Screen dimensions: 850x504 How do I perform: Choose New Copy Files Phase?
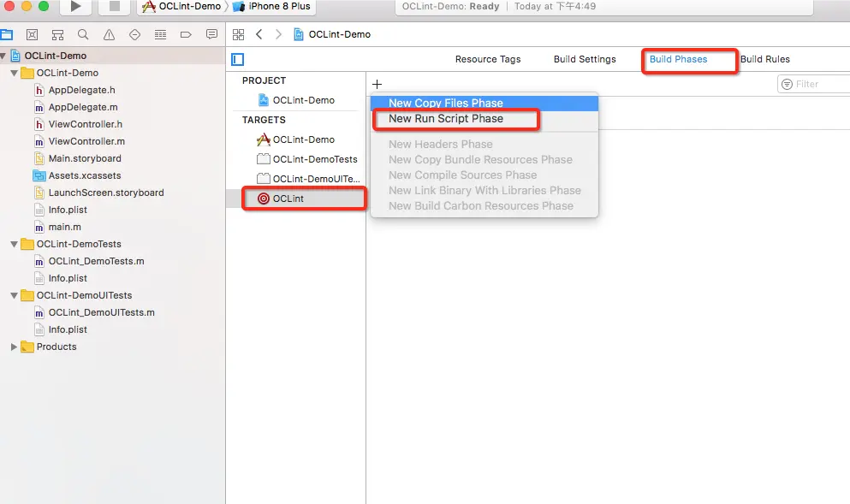pos(484,103)
